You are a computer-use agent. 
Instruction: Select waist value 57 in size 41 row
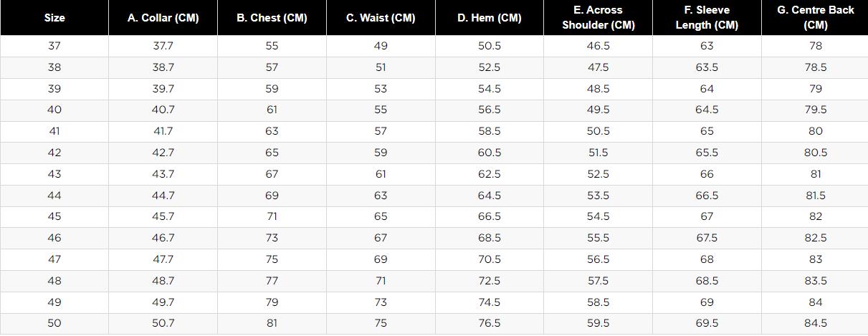pyautogui.click(x=381, y=131)
